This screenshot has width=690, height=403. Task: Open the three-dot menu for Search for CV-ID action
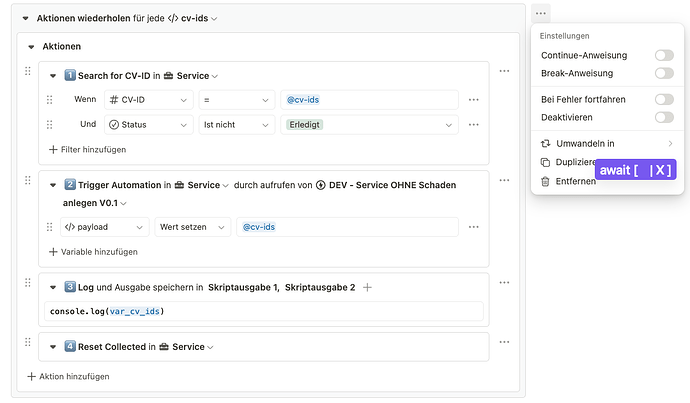(x=504, y=72)
